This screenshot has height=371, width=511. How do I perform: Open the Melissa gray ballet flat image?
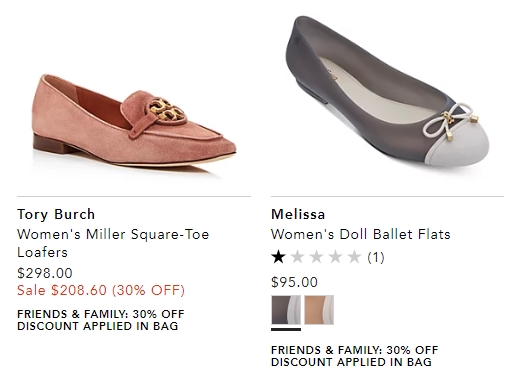coord(387,94)
